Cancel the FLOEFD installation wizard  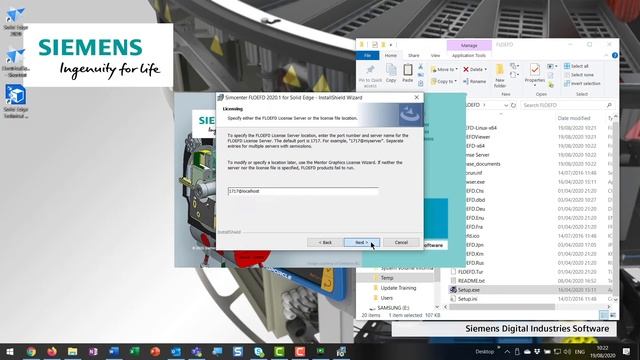401,242
